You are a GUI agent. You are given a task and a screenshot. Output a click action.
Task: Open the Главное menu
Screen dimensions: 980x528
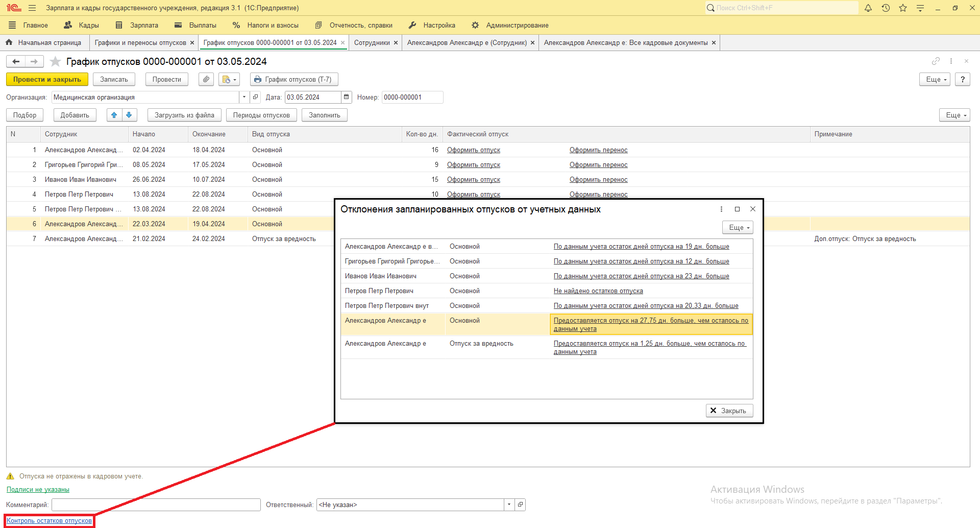[29, 26]
